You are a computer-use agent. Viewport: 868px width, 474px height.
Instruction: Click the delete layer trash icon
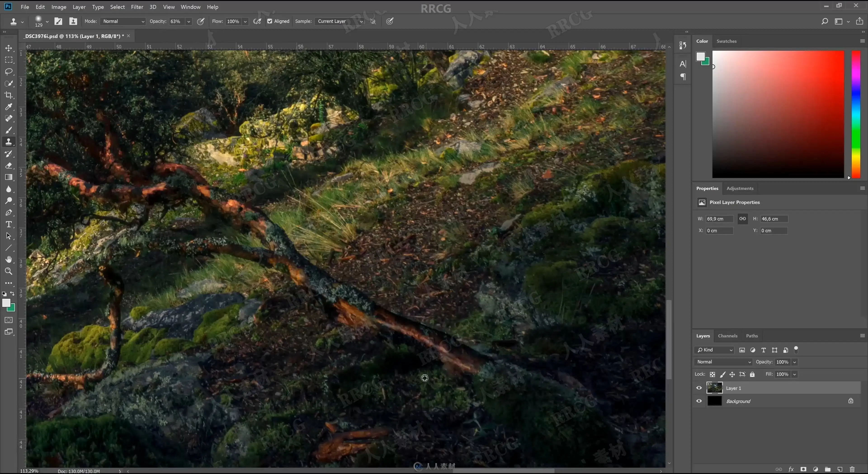[852, 469]
